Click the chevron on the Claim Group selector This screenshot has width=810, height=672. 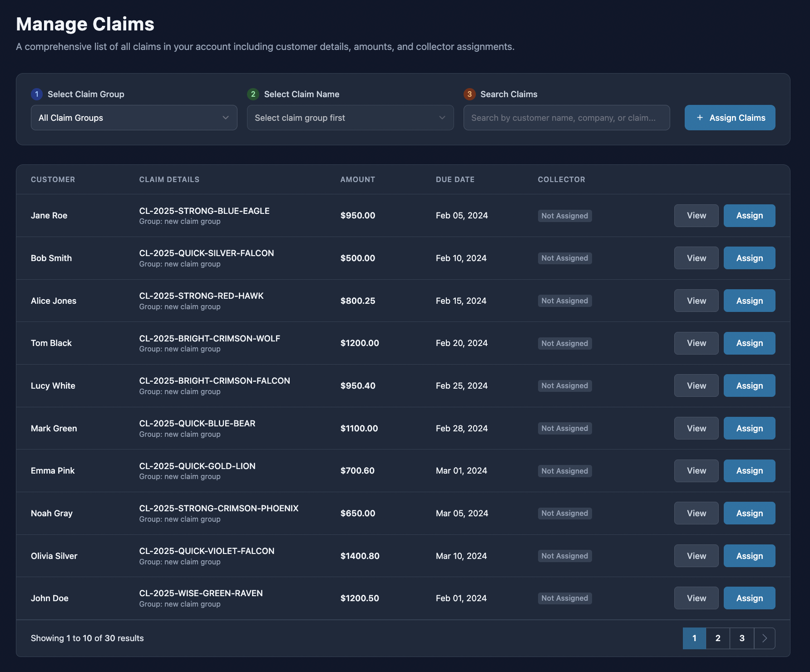226,118
